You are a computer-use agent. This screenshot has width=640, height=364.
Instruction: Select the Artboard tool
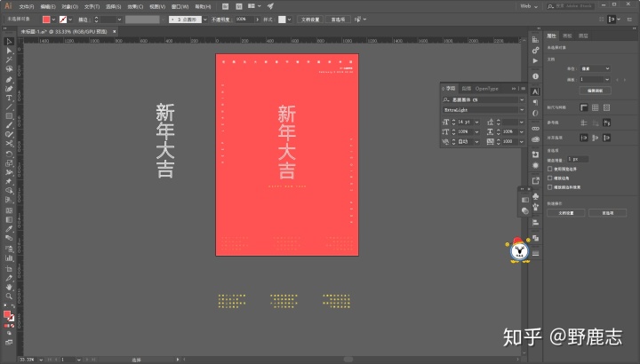[x=9, y=269]
